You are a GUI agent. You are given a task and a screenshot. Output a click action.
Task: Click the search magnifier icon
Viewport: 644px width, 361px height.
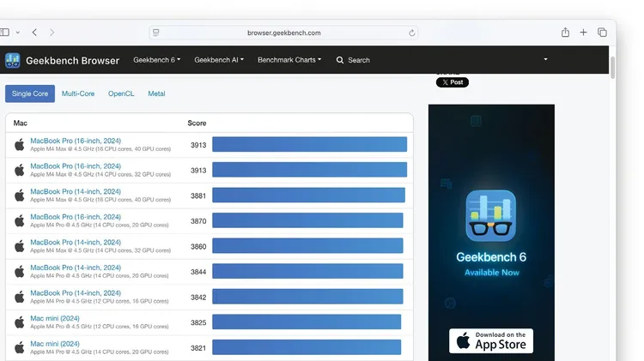[x=340, y=60]
